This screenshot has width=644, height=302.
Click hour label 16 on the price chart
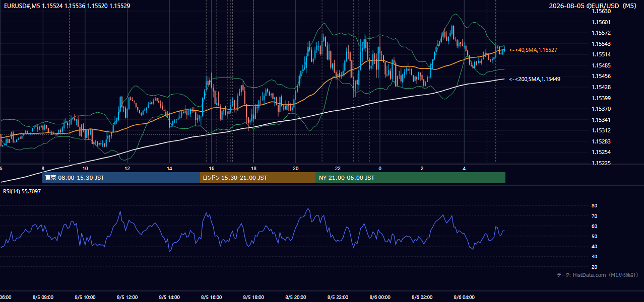pos(212,168)
